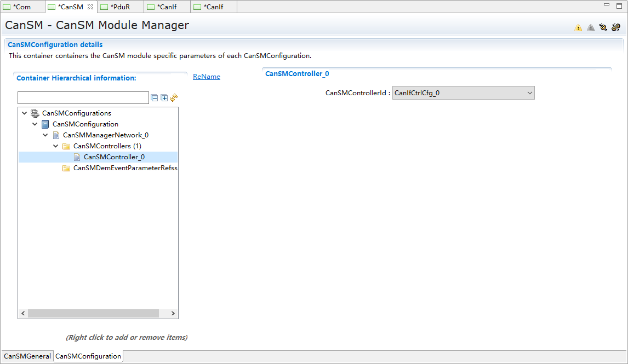Click the single gear with arrows icon
This screenshot has height=364, width=628.
[603, 27]
